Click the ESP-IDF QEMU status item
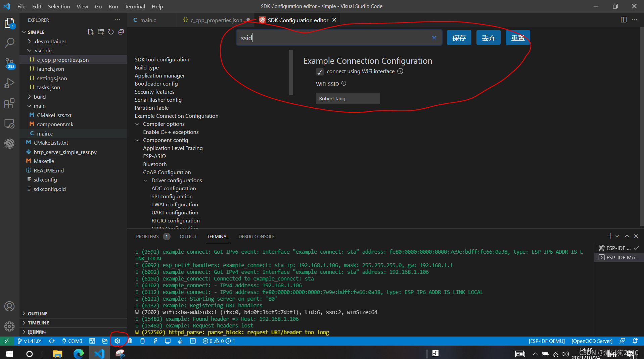Viewport: 644px width, 359px height. click(x=547, y=341)
